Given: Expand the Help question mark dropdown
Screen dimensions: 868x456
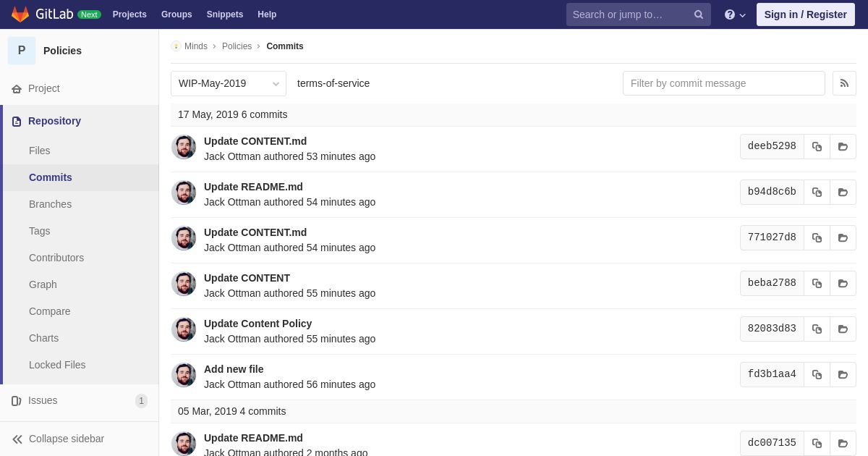Looking at the screenshot, I should pyautogui.click(x=735, y=14).
